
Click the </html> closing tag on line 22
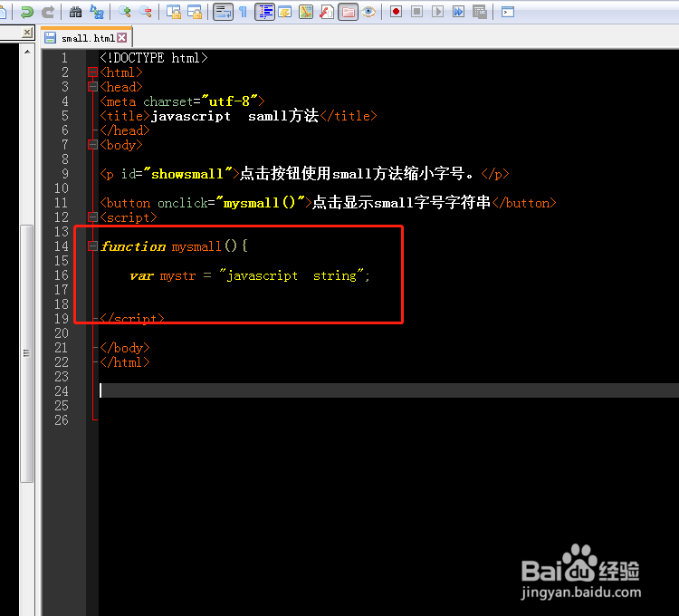125,362
